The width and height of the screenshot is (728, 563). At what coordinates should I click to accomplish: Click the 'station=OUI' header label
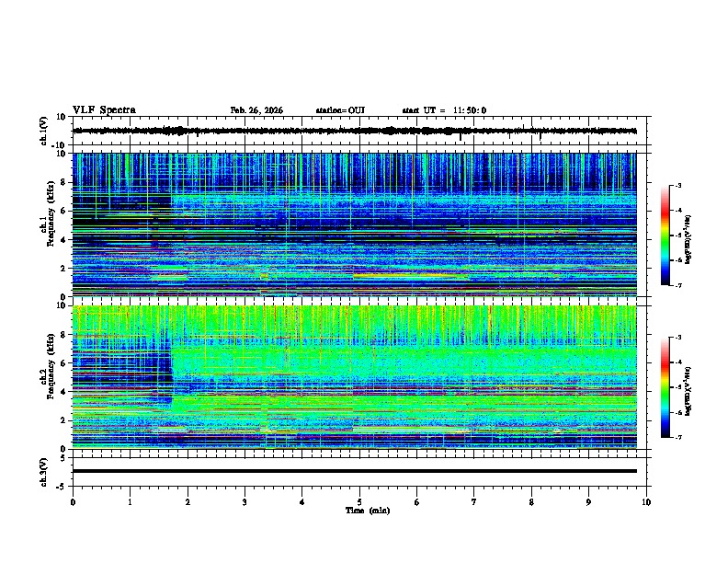tap(340, 110)
